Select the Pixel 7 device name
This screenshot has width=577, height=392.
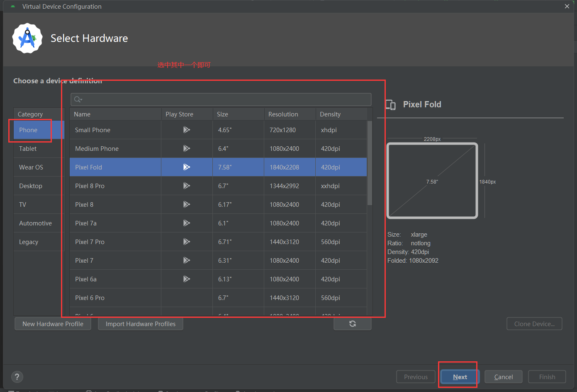click(x=84, y=260)
